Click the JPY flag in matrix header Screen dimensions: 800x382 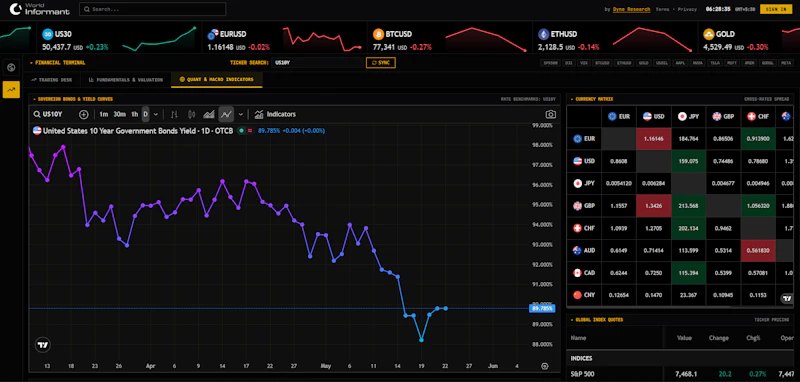pyautogui.click(x=682, y=116)
